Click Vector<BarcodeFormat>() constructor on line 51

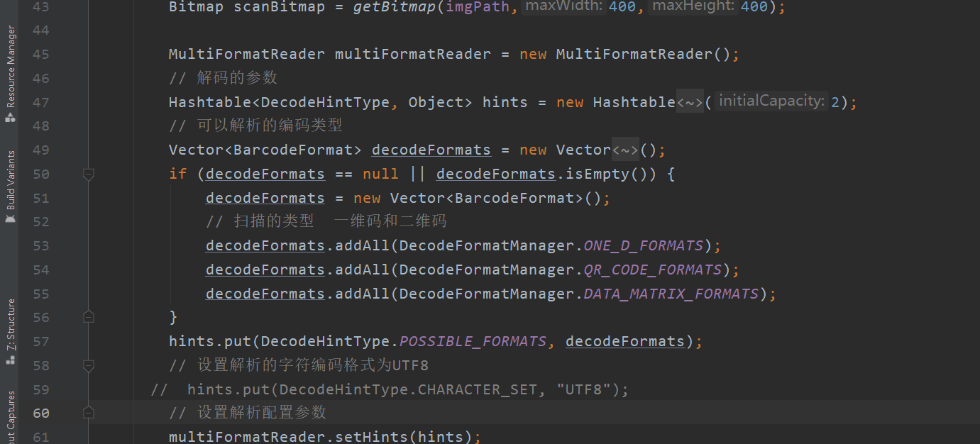pos(495,198)
